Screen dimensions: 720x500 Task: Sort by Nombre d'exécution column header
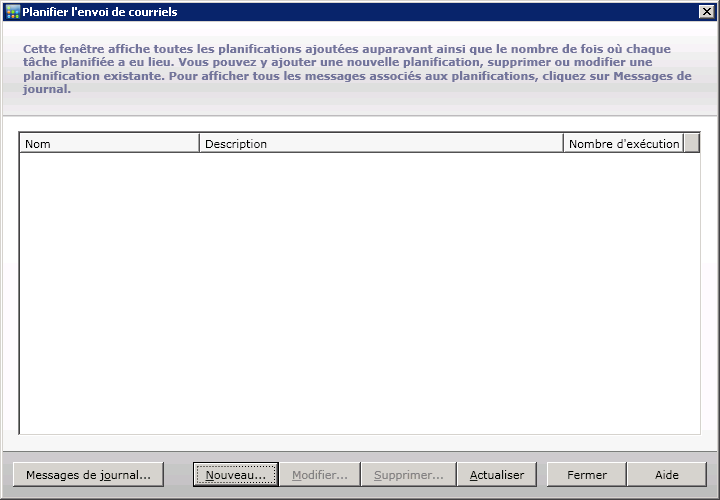click(x=623, y=144)
